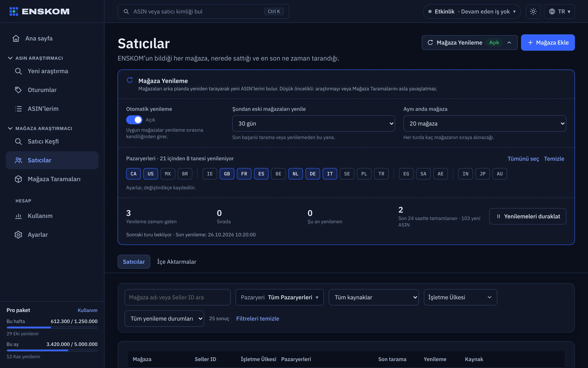Viewport: 588px width, 368px height.
Task: Click the Satıcılar people icon in sidebar
Action: tap(18, 160)
